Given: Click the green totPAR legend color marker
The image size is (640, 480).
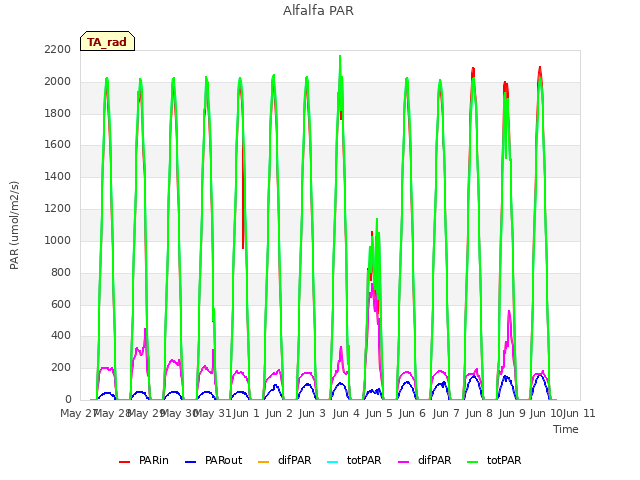Looking at the screenshot, I should pos(473,462).
